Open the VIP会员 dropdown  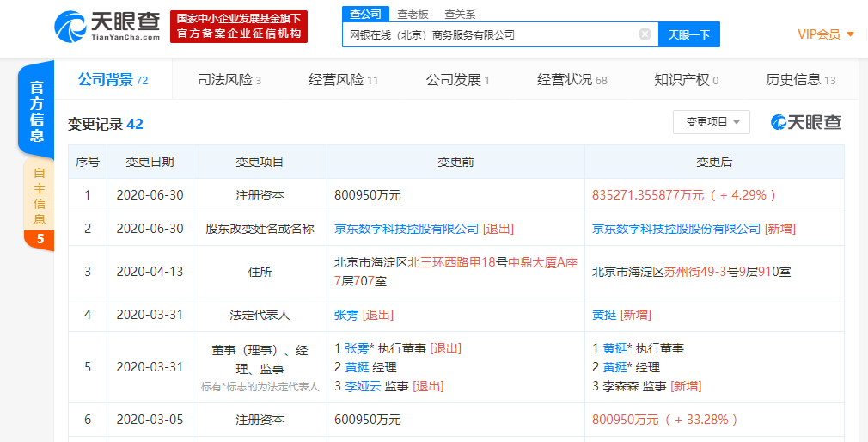[x=825, y=34]
